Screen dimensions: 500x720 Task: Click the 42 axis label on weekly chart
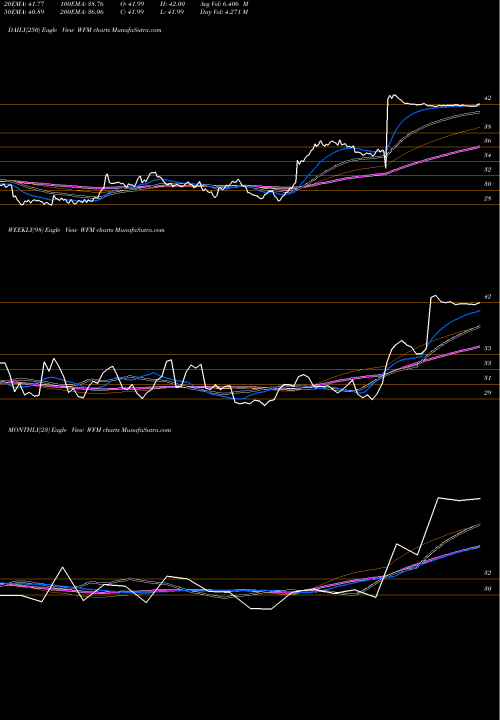[x=488, y=297]
